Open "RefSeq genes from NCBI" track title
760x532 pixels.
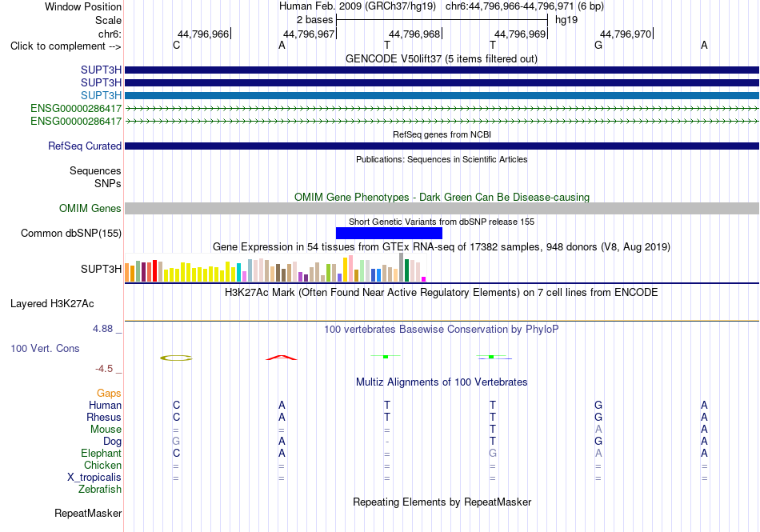442,134
